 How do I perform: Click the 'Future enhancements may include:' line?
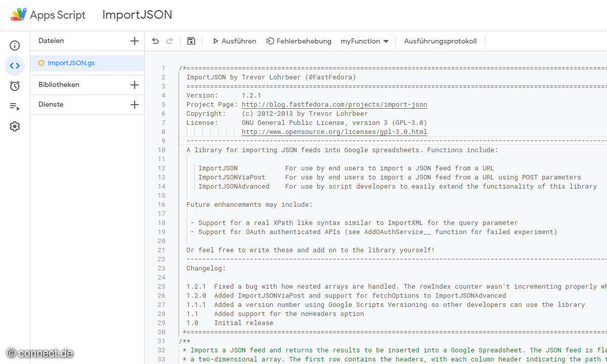coord(249,205)
